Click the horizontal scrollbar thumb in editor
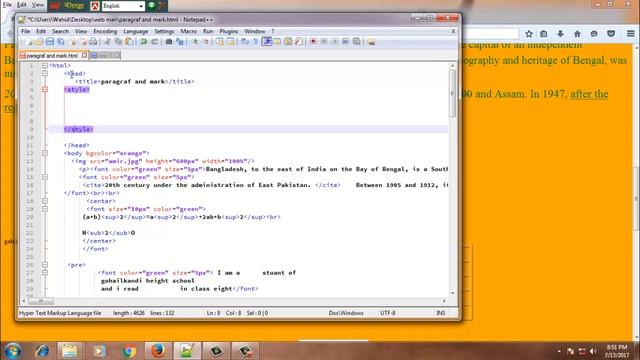 point(41,301)
